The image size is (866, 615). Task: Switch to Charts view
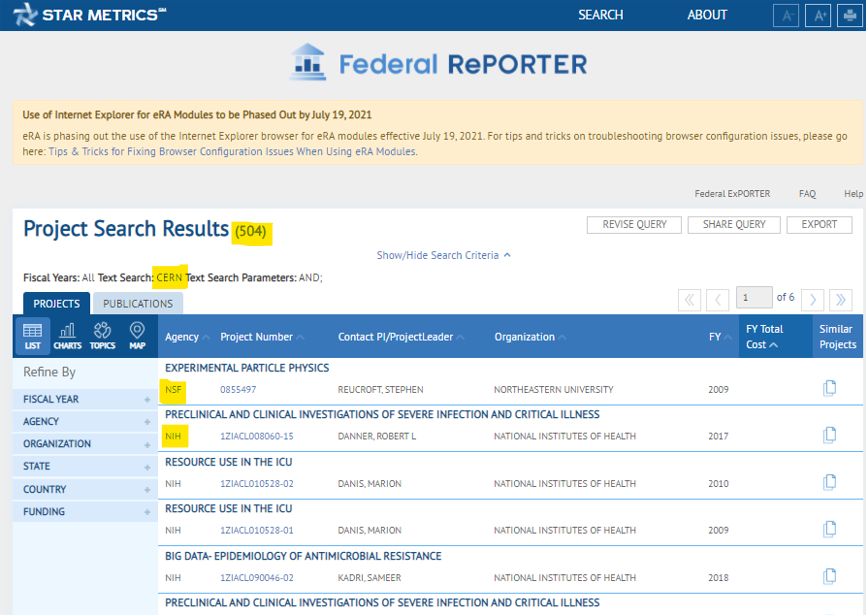coord(67,336)
